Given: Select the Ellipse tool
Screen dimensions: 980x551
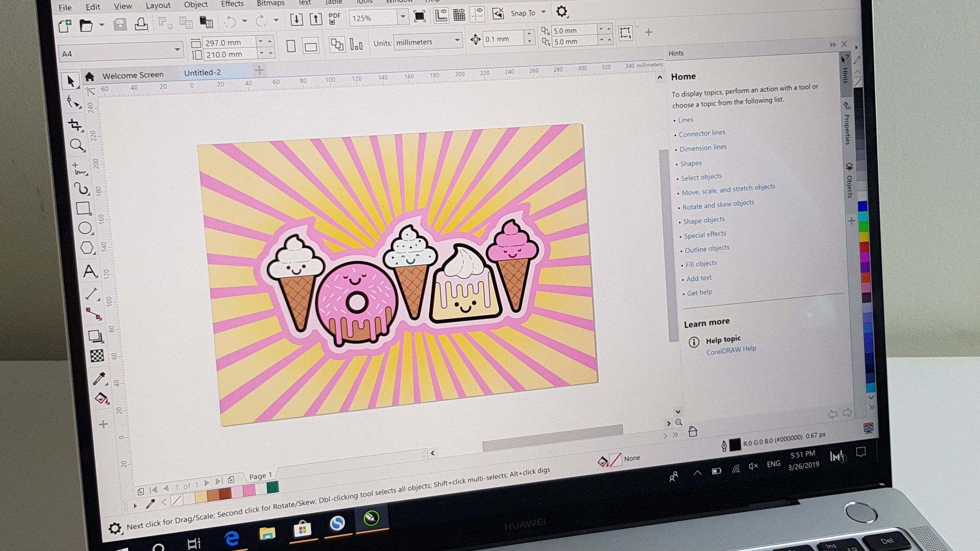Looking at the screenshot, I should [x=85, y=228].
